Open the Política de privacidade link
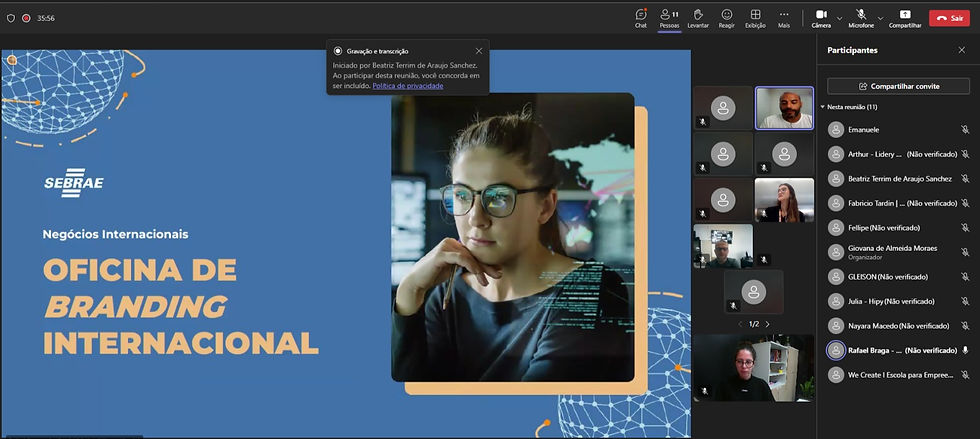Viewport: 980px width, 439px height. point(408,86)
